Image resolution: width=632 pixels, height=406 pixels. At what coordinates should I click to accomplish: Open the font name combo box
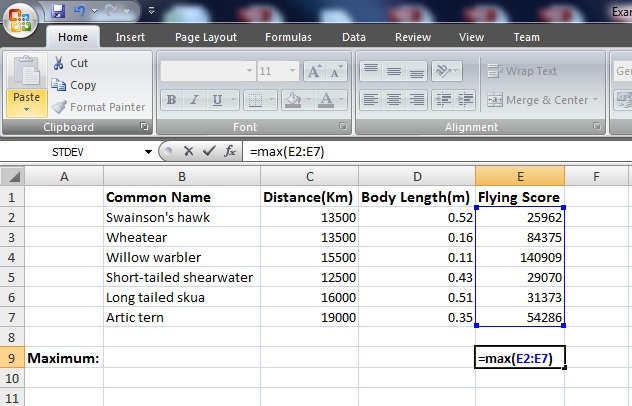tap(208, 71)
